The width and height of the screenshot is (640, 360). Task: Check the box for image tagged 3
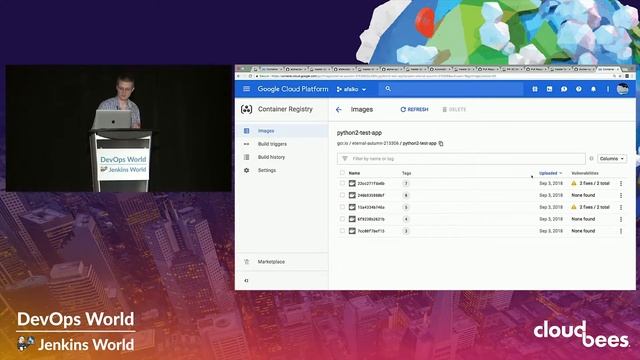(342, 231)
